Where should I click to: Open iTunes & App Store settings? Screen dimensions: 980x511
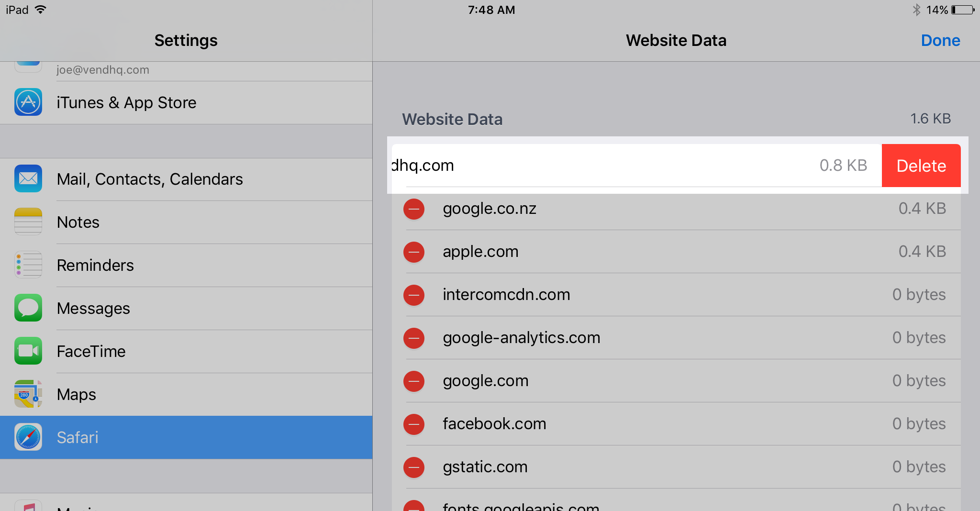186,103
